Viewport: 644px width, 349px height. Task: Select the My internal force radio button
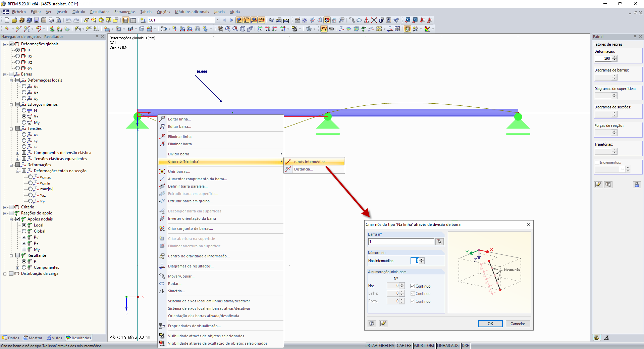coord(24,122)
